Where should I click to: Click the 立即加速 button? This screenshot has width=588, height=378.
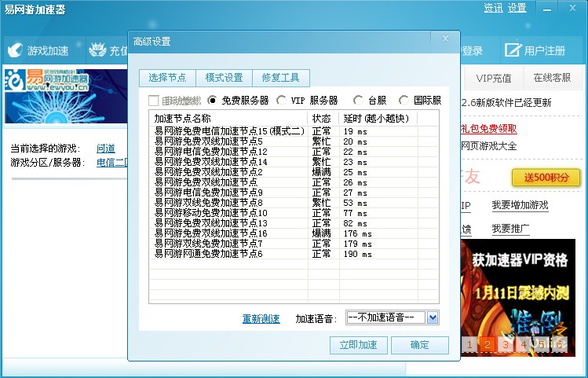[x=358, y=345]
